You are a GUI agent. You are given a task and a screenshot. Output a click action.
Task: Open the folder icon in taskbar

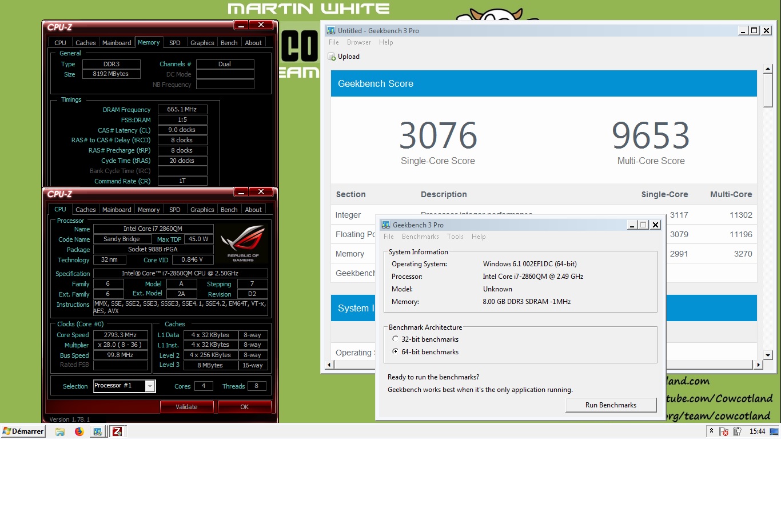(60, 431)
